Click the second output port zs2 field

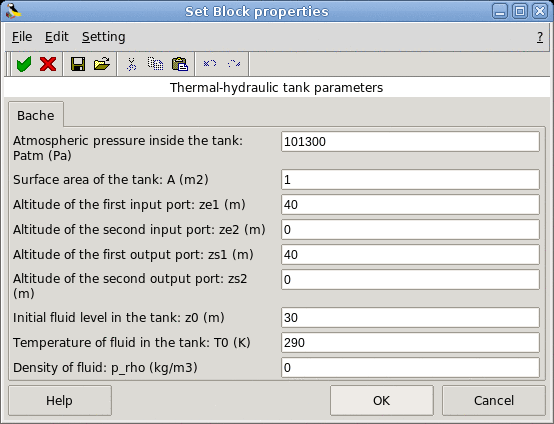point(410,279)
